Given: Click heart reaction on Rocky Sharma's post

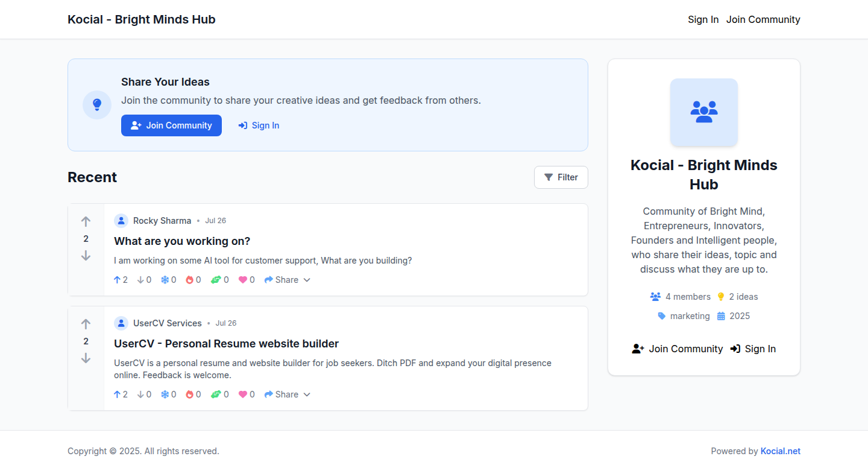Looking at the screenshot, I should coord(247,280).
